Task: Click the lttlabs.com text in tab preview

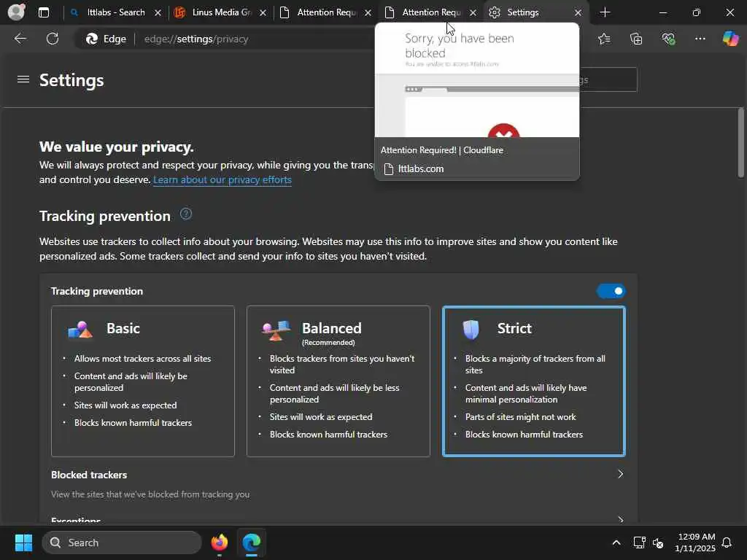Action: pyautogui.click(x=421, y=169)
